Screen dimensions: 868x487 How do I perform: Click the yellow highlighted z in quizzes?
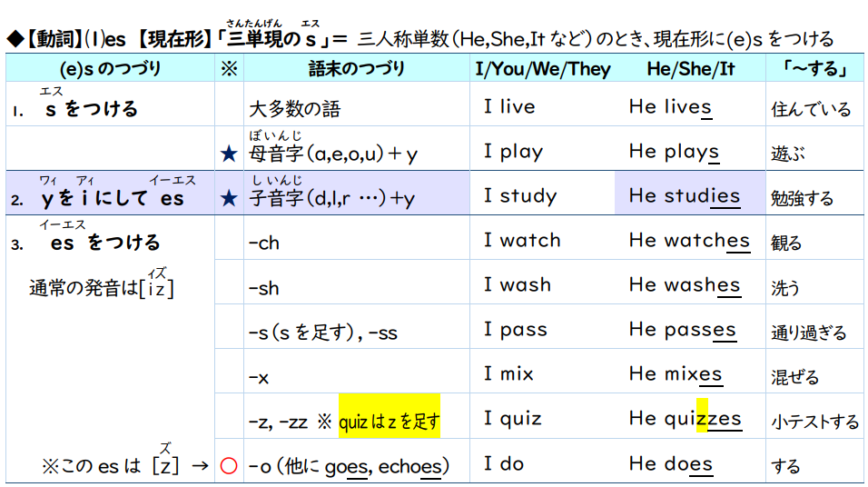click(x=702, y=417)
